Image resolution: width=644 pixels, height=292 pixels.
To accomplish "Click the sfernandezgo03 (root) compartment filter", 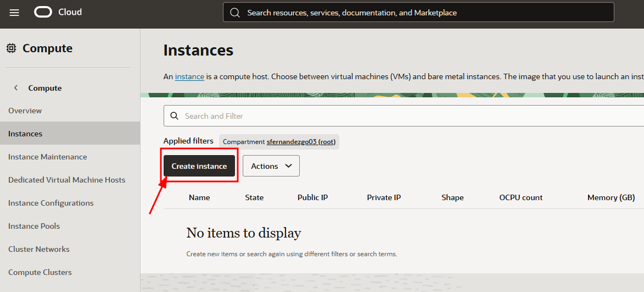I will [x=301, y=142].
